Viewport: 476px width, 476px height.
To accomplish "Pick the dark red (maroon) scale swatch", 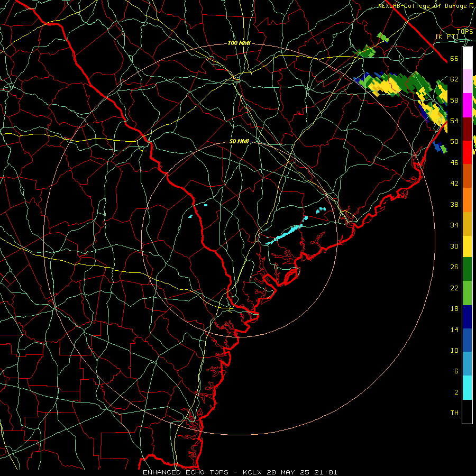I will pyautogui.click(x=467, y=129).
